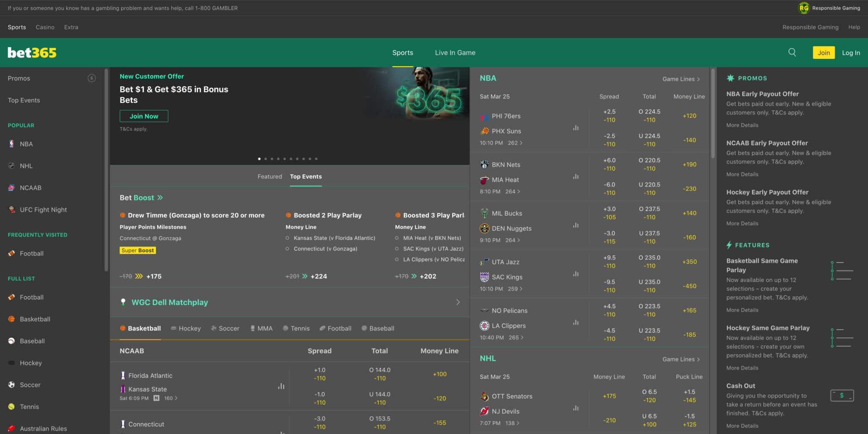Click the NBA logo icon in Popular
This screenshot has width=868, height=434.
(x=11, y=144)
